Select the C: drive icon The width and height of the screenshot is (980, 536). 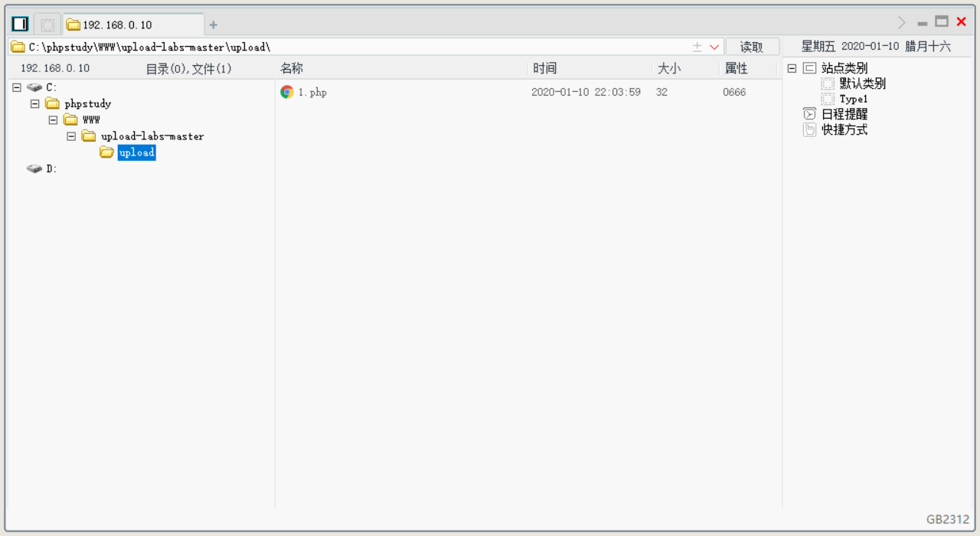click(34, 87)
